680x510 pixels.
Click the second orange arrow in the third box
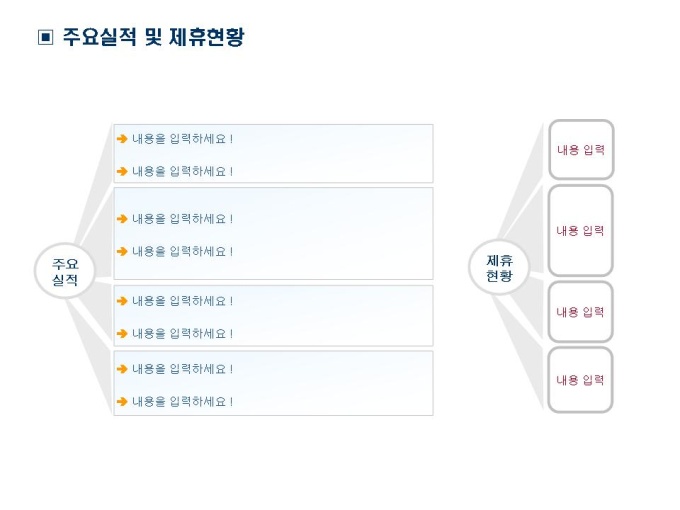click(x=122, y=333)
